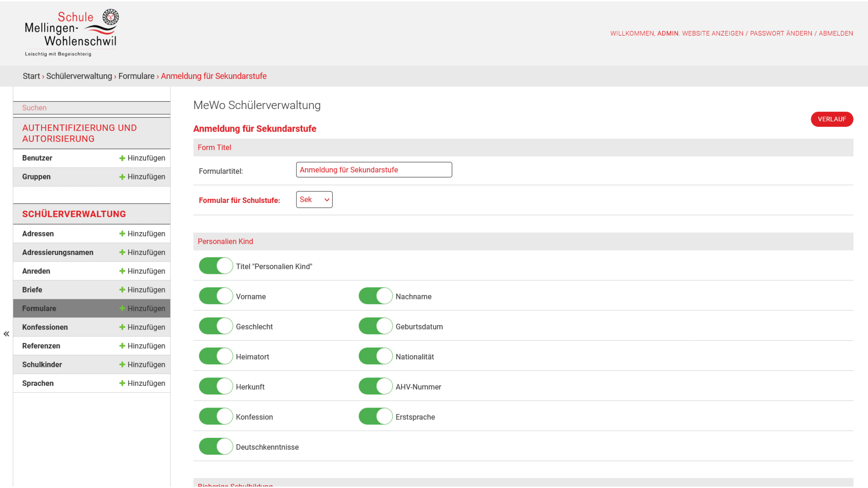Disable the Vorname field toggle
Screen dimensions: 868x488
(216, 296)
